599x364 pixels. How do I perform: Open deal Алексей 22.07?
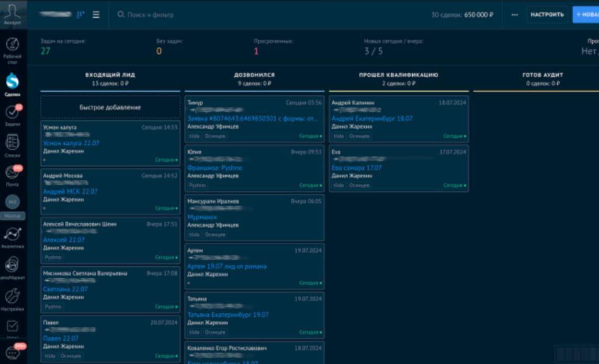coord(64,240)
